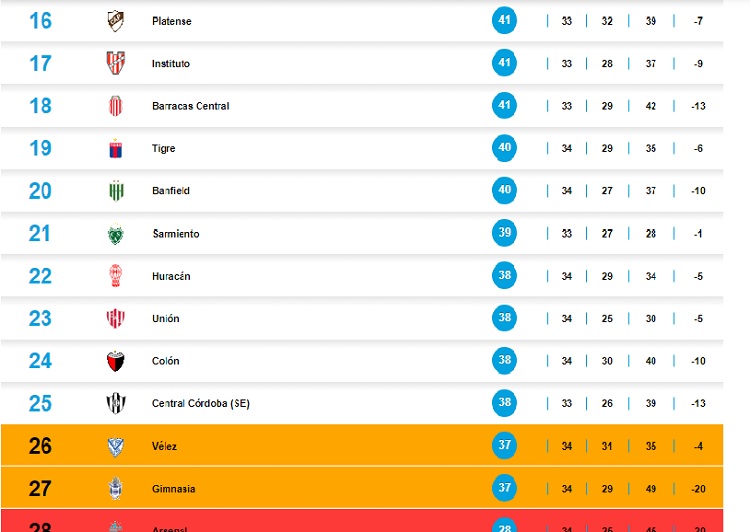This screenshot has height=532, width=750.
Task: Click the Huracán team name
Action: pos(171,276)
